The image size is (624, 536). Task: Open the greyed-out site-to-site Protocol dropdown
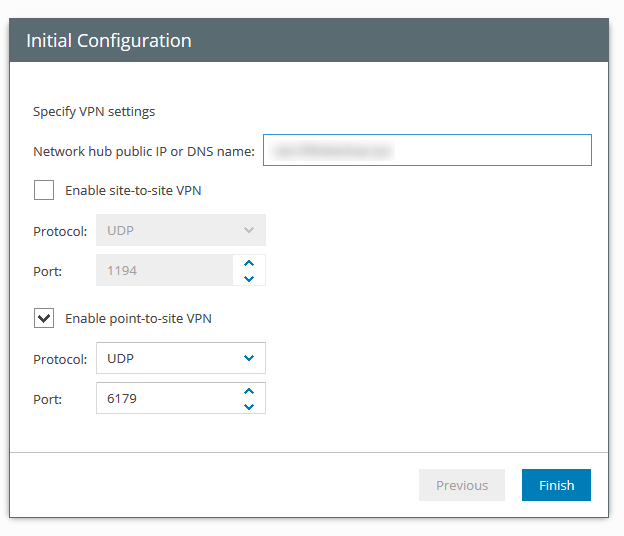point(170,230)
